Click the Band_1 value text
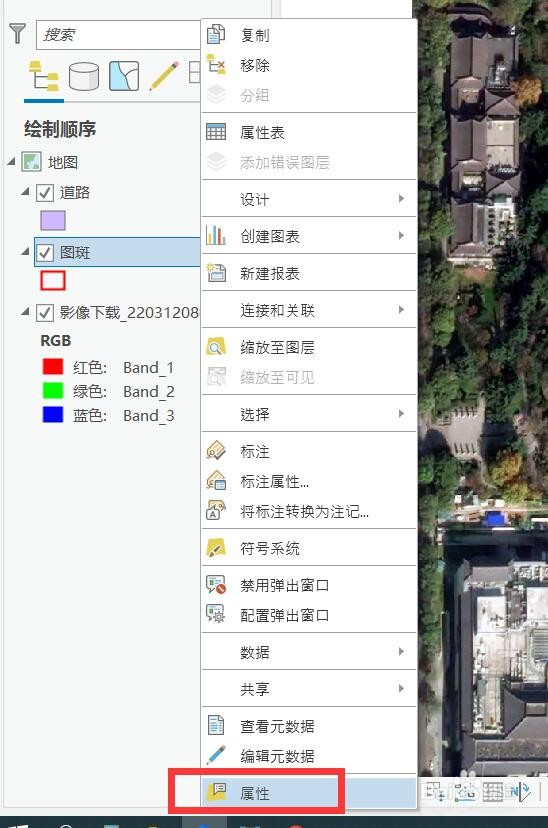Viewport: 548px width, 828px height. pyautogui.click(x=148, y=368)
